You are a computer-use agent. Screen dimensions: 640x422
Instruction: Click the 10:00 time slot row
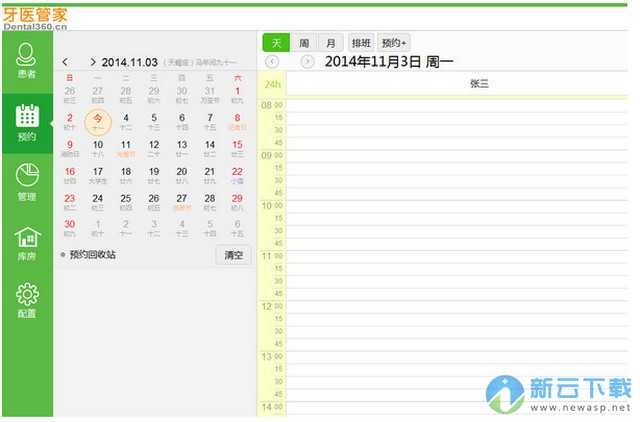point(457,207)
